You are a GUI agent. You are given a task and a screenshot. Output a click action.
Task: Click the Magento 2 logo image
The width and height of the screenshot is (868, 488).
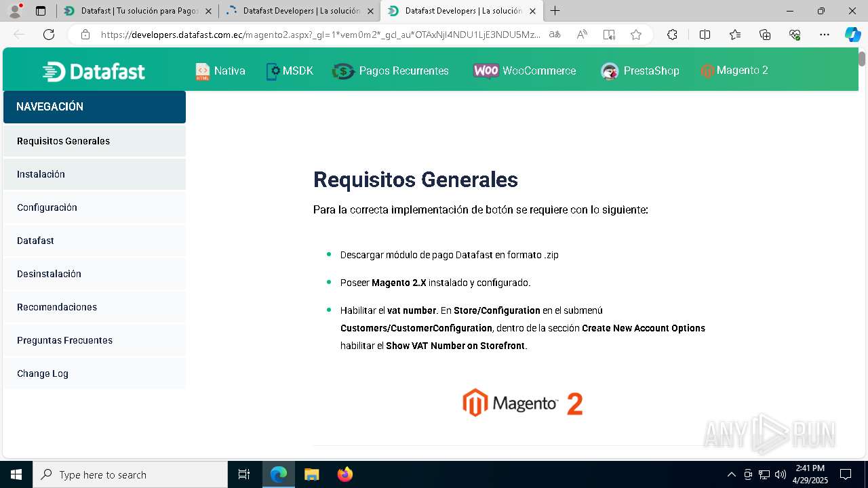pyautogui.click(x=523, y=403)
